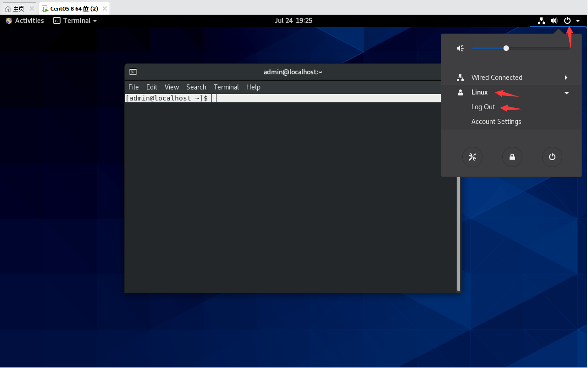This screenshot has width=588, height=368.
Task: Open the File menu in Terminal
Action: coord(133,87)
